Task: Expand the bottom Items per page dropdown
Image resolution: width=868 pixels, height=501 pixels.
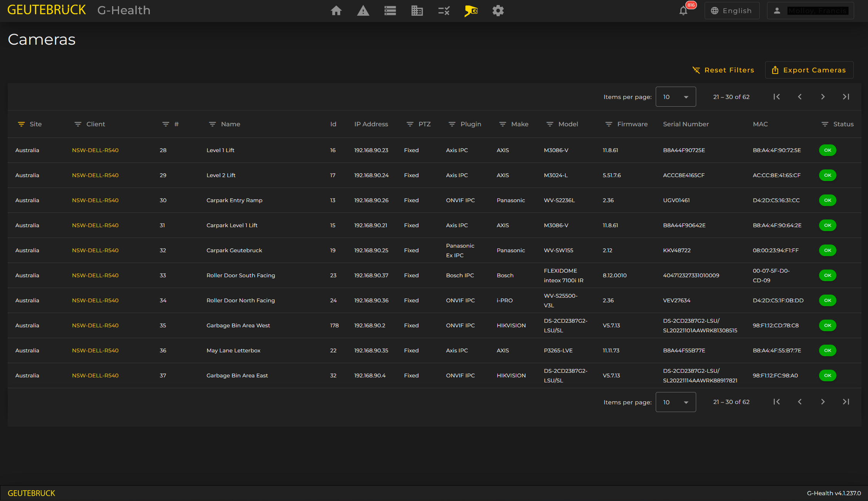Action: click(676, 402)
